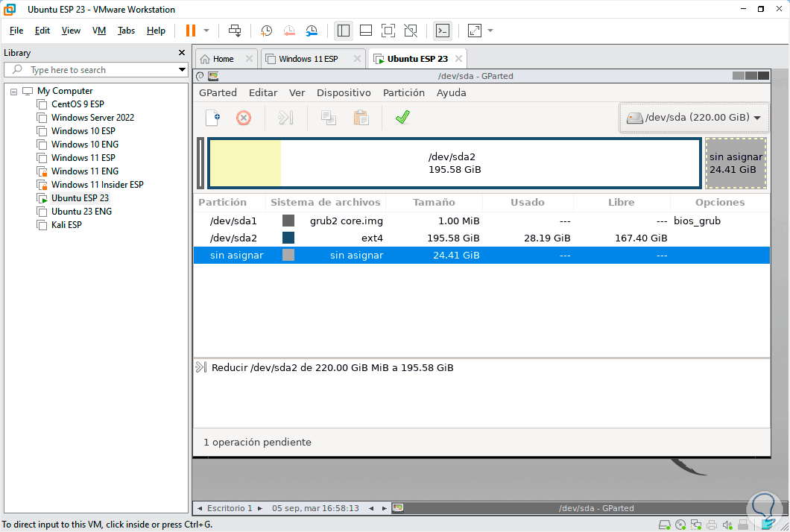Open the Editar menu in GParted

[263, 92]
